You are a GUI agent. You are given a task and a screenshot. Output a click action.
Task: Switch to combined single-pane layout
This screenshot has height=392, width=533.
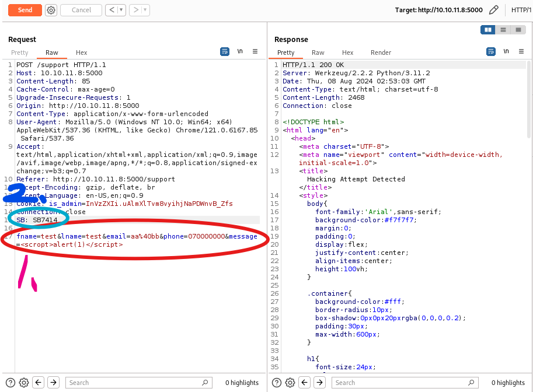point(518,30)
